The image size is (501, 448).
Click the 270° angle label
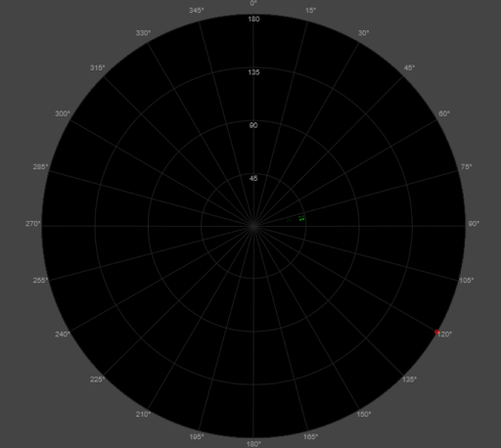[x=33, y=224]
